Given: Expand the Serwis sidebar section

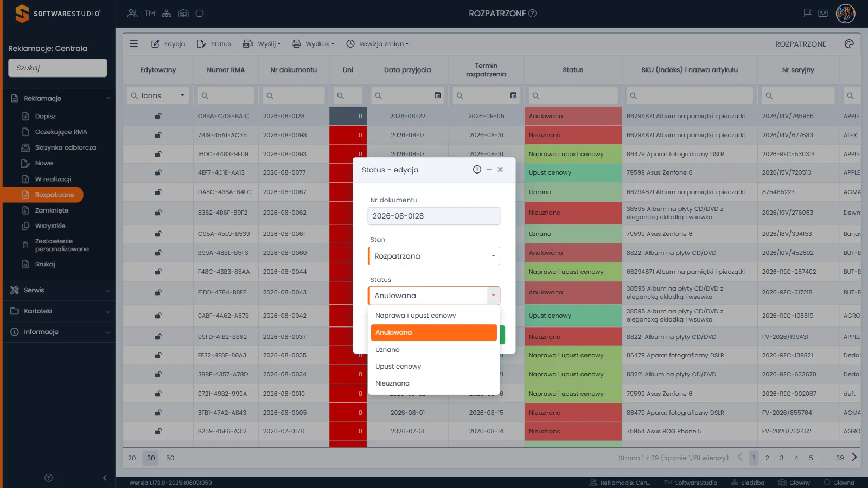Looking at the screenshot, I should pyautogui.click(x=59, y=290).
